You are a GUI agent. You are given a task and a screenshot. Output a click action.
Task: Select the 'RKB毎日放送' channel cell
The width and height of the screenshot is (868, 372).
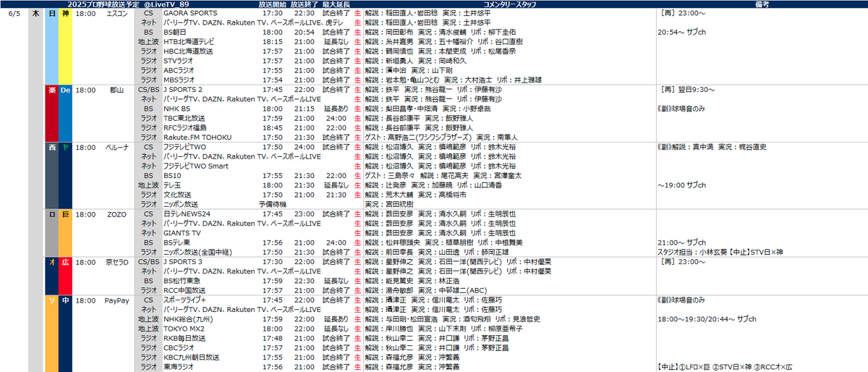[184, 338]
